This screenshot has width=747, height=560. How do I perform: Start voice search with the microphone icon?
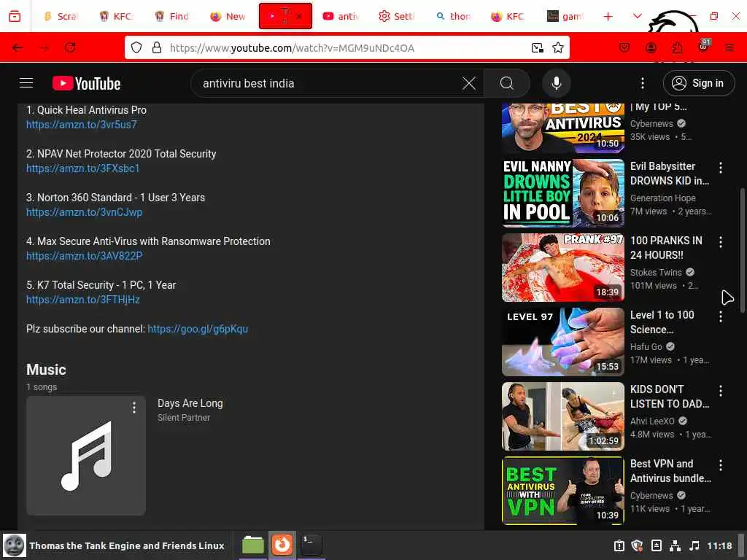pos(556,83)
